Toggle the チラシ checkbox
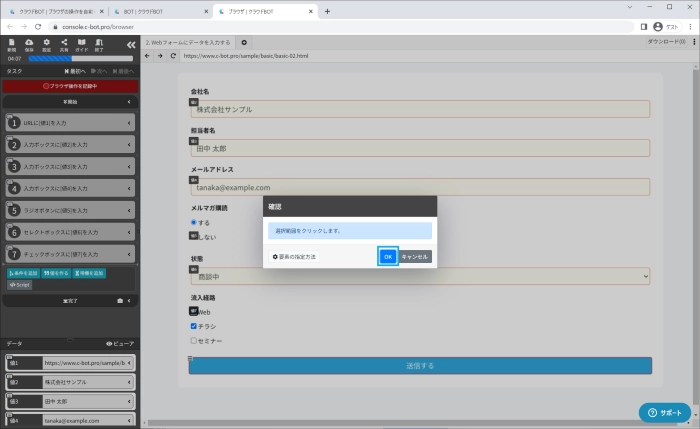 tap(194, 326)
